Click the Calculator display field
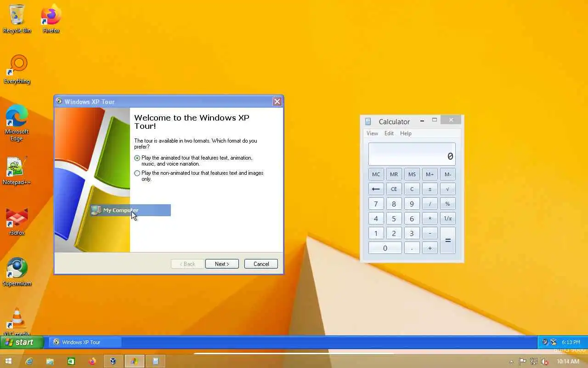Image resolution: width=588 pixels, height=368 pixels. coord(412,154)
